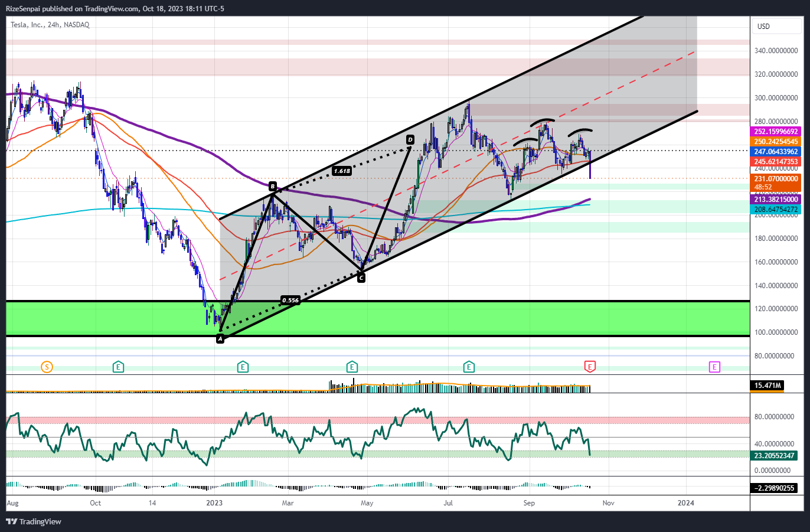Open the green E earnings marker nearest May
The image size is (810, 532).
click(352, 367)
